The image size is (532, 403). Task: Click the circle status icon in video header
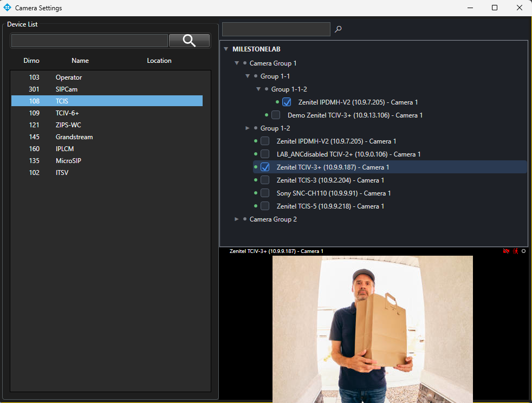(523, 251)
